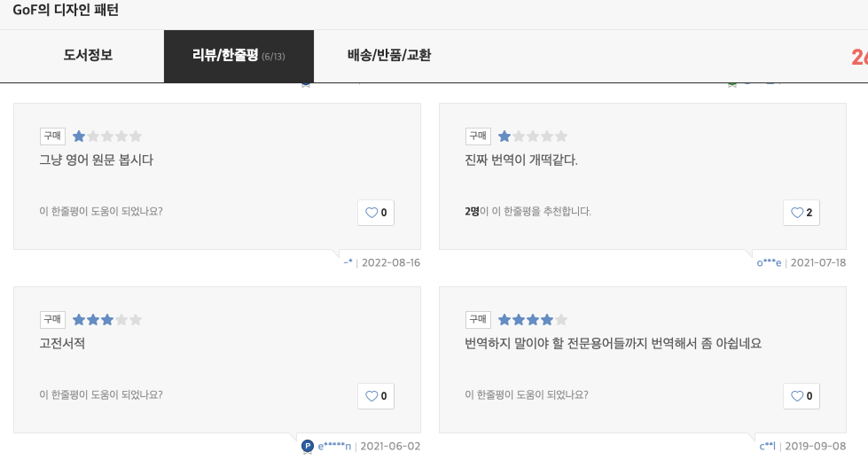Click the 구매 badge on '그냥 영어 원문 봅시다' review
Image resolution: width=868 pixels, height=460 pixels.
[52, 136]
